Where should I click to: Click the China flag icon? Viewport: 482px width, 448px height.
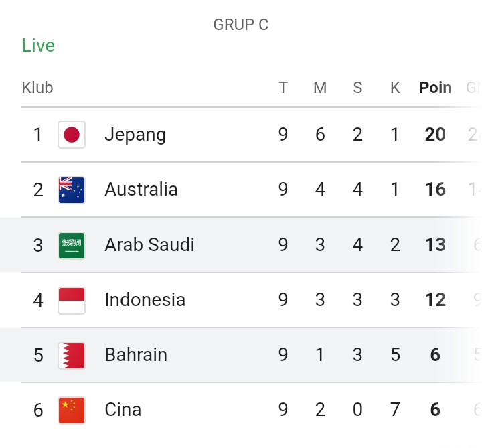coord(72,410)
